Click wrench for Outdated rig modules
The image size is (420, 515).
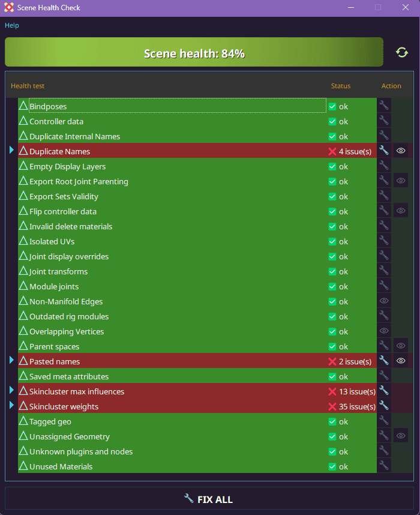click(x=384, y=316)
